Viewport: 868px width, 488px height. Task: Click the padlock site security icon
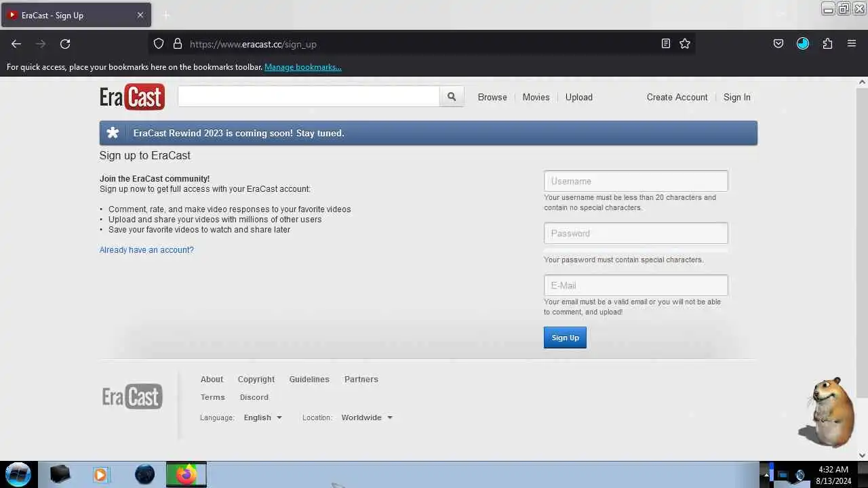point(178,44)
